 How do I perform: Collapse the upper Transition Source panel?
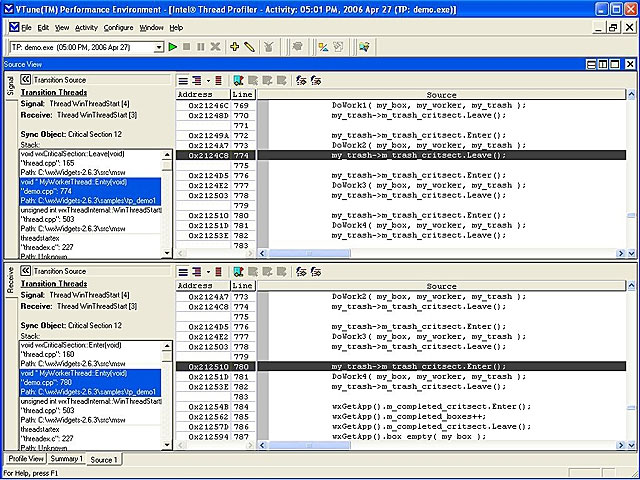(x=25, y=79)
